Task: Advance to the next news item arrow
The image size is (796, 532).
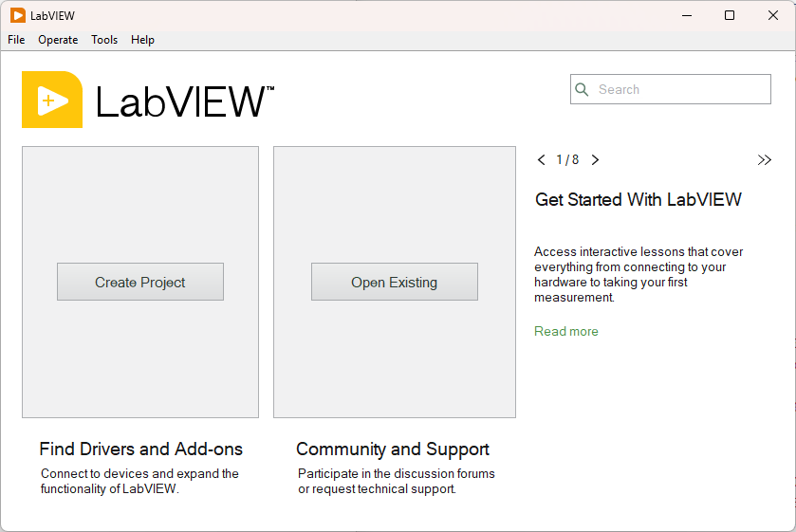Action: coord(595,160)
